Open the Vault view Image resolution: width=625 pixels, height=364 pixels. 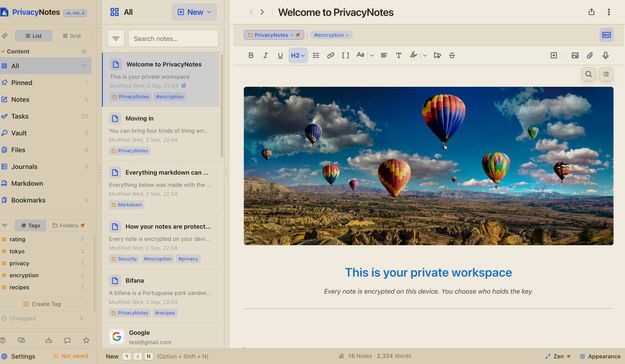45,133
